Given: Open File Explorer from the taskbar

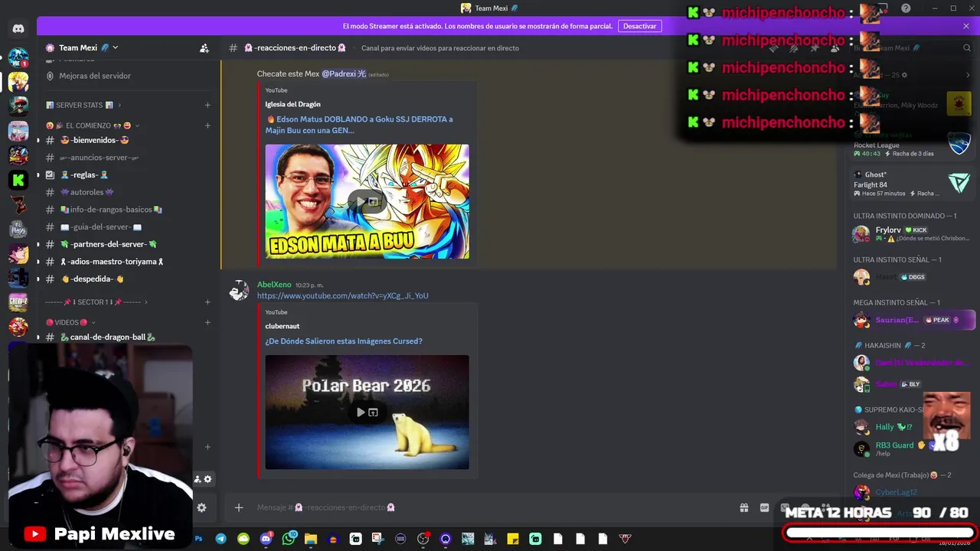Looking at the screenshot, I should pos(311,539).
